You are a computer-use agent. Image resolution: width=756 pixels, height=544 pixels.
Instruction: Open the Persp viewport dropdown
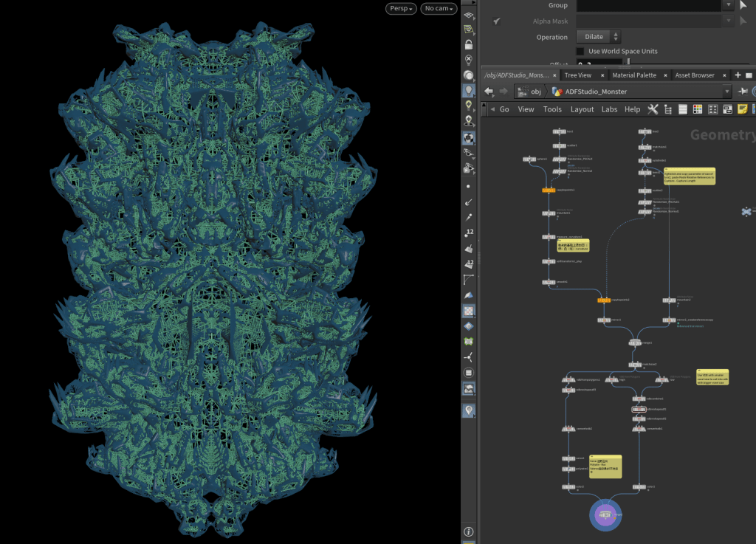pos(400,9)
